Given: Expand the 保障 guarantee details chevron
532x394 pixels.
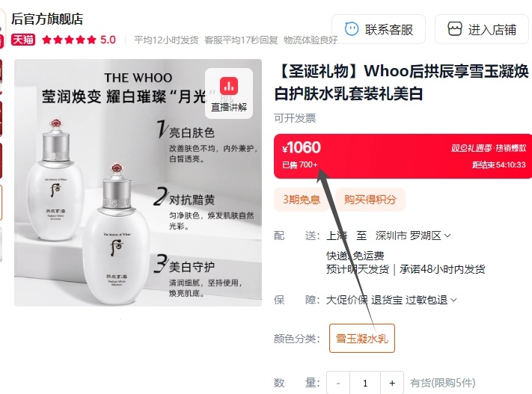Looking at the screenshot, I should 453,300.
